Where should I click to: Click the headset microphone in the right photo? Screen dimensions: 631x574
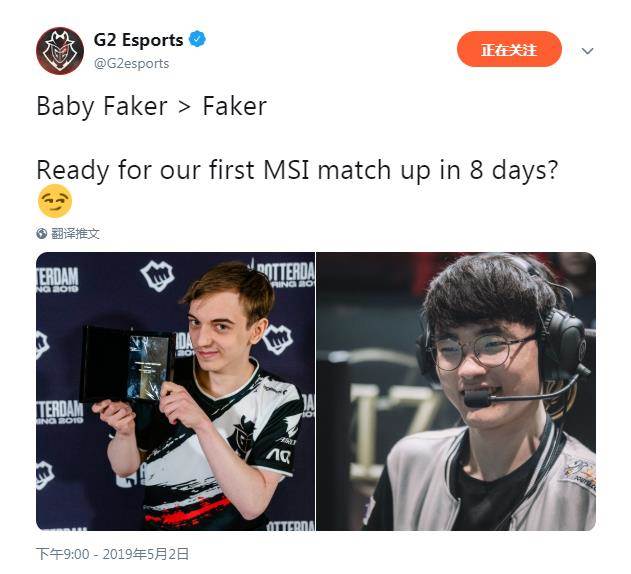pos(477,398)
